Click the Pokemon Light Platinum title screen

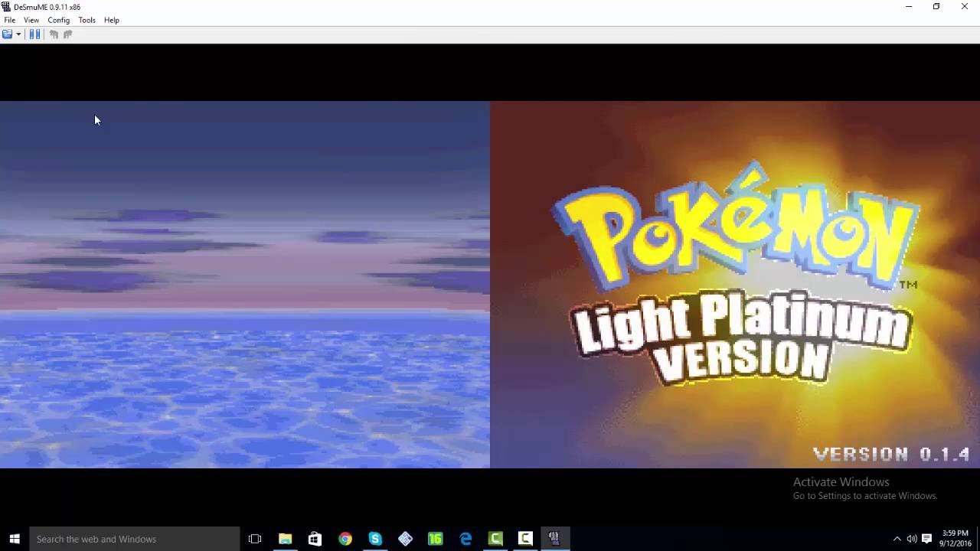(x=735, y=285)
